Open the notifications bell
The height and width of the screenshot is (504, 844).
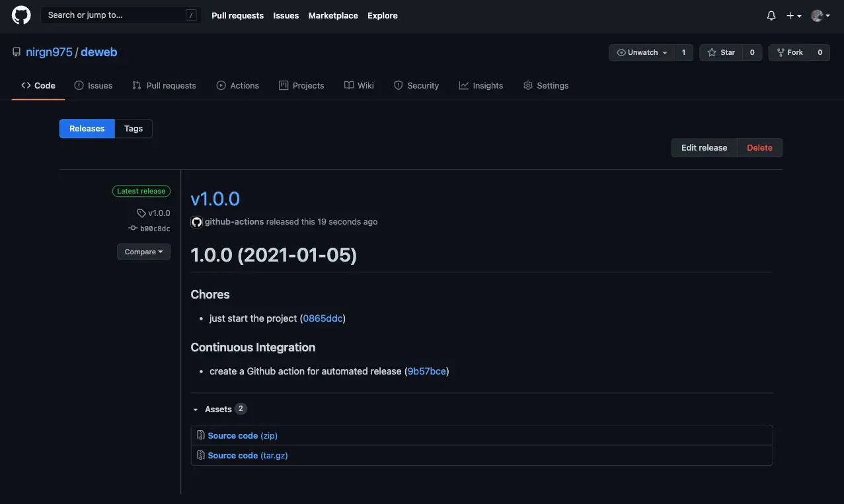771,15
